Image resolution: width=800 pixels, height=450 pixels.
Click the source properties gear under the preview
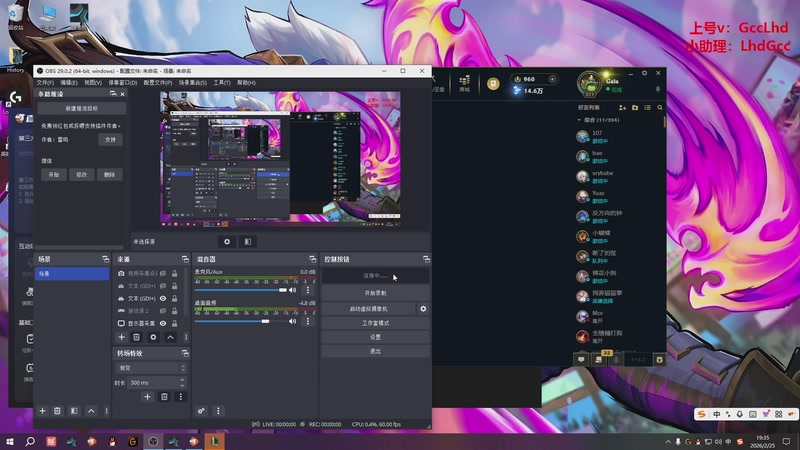(227, 241)
